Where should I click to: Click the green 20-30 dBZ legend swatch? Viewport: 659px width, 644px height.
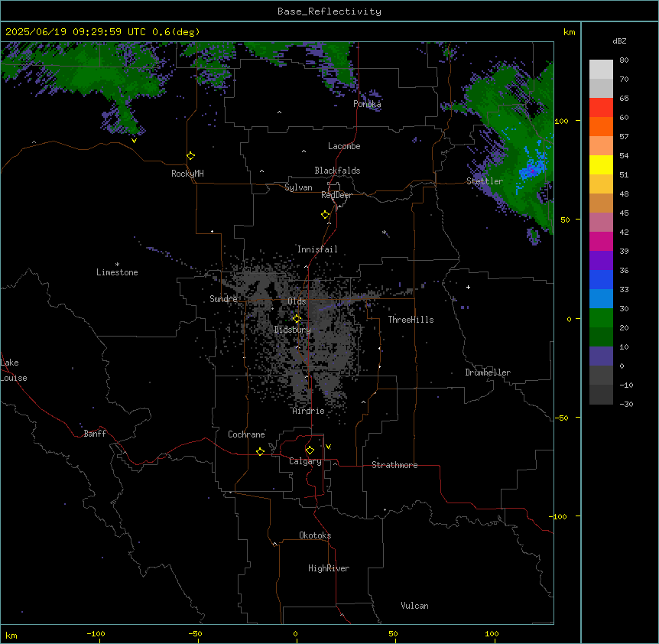(x=601, y=318)
